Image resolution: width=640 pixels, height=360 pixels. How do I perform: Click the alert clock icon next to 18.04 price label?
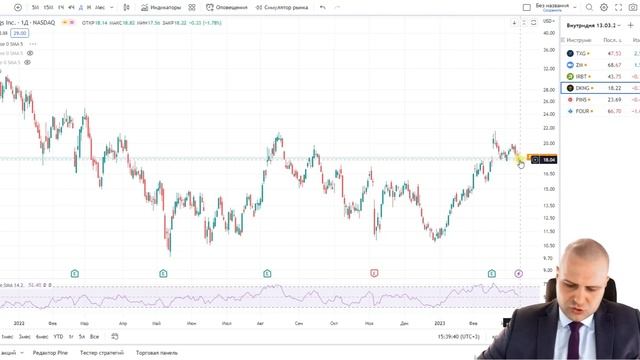click(535, 160)
